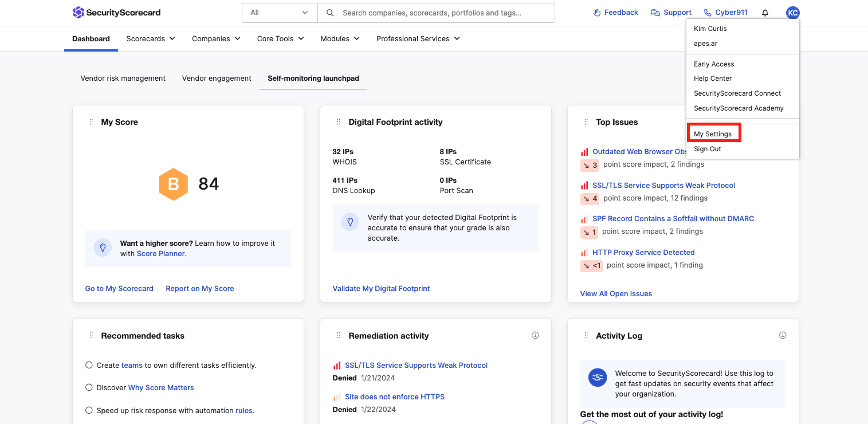
Task: Click the Support link
Action: [677, 13]
